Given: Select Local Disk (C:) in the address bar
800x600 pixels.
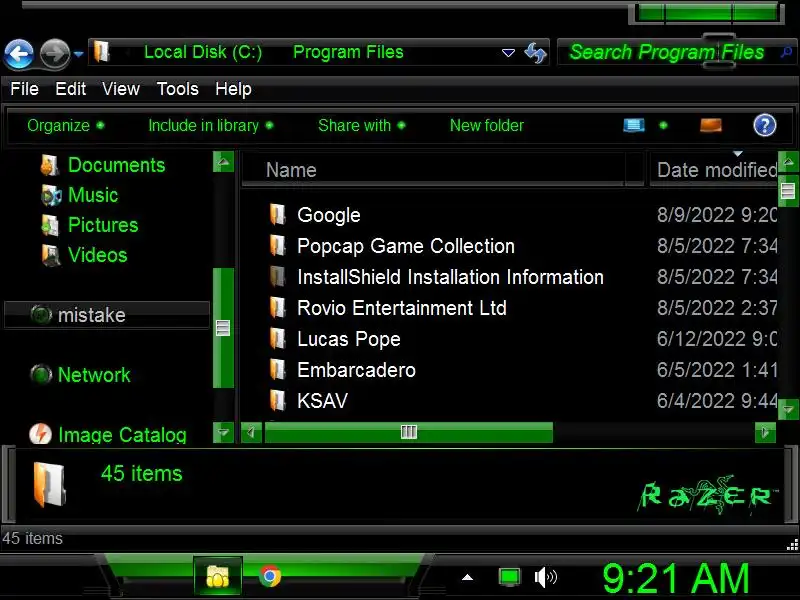Looking at the screenshot, I should point(203,52).
